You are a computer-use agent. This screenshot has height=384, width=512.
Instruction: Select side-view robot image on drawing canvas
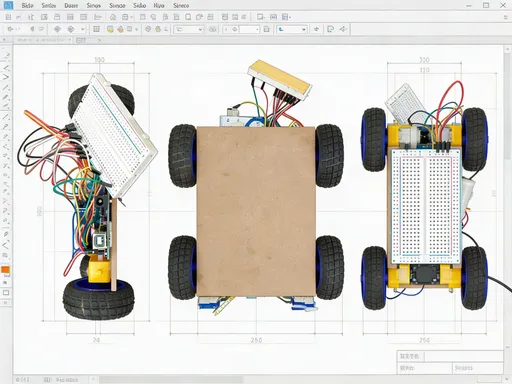pyautogui.click(x=87, y=197)
